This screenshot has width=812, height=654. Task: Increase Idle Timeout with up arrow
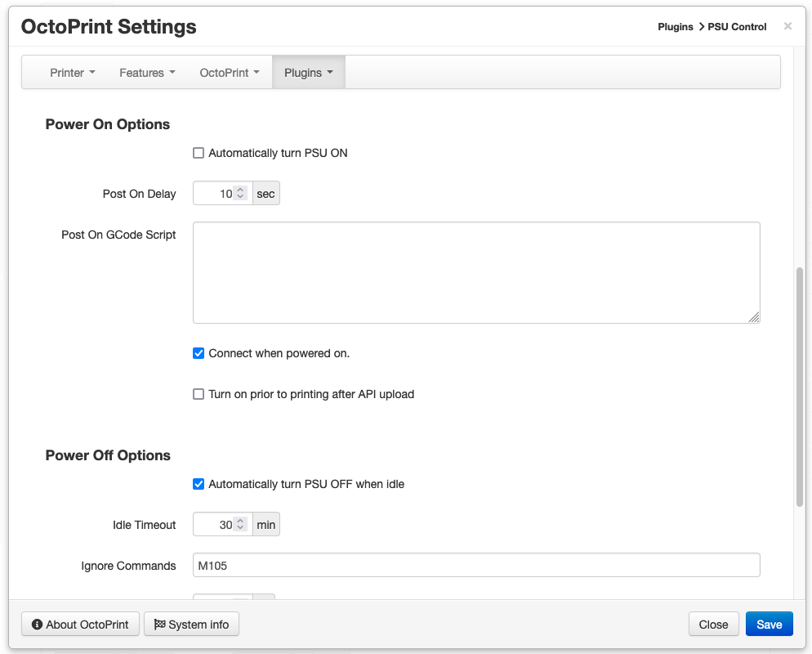click(x=240, y=521)
